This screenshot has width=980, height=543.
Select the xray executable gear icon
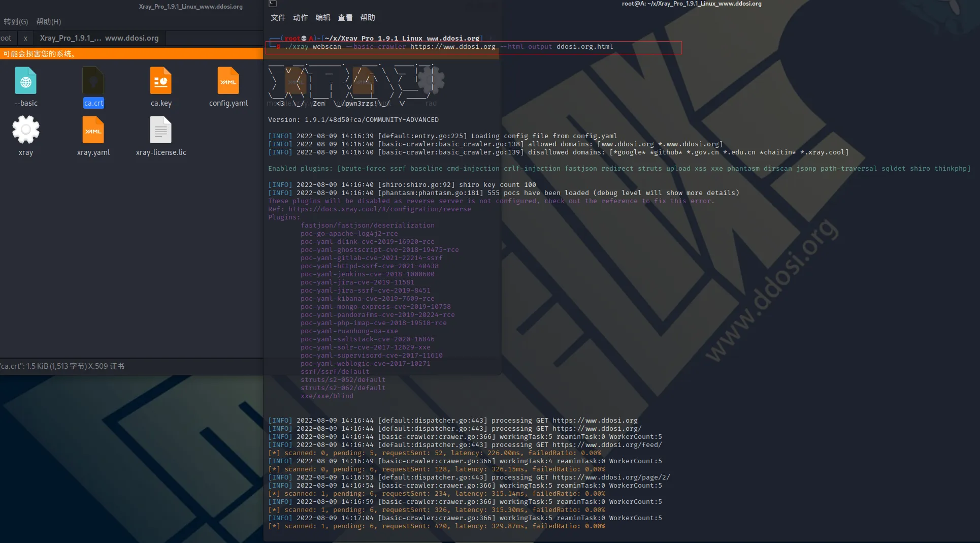26,130
